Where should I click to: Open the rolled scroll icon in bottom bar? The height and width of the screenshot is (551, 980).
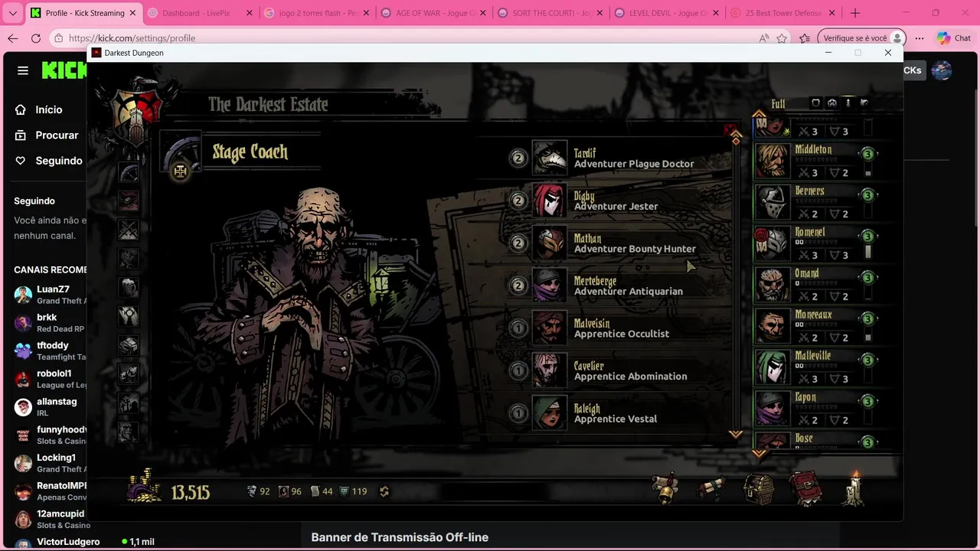pyautogui.click(x=710, y=488)
